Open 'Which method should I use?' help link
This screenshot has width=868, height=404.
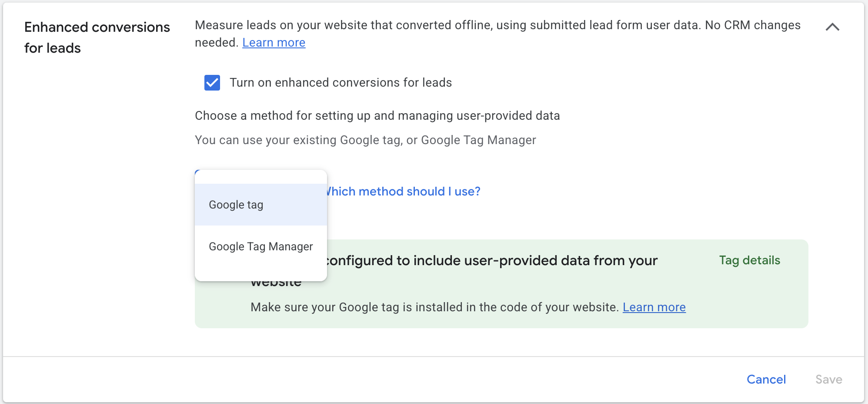pyautogui.click(x=404, y=192)
